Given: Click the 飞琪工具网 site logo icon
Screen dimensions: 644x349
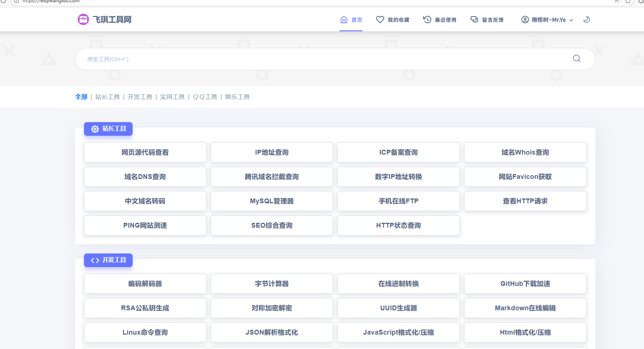Looking at the screenshot, I should pos(83,20).
